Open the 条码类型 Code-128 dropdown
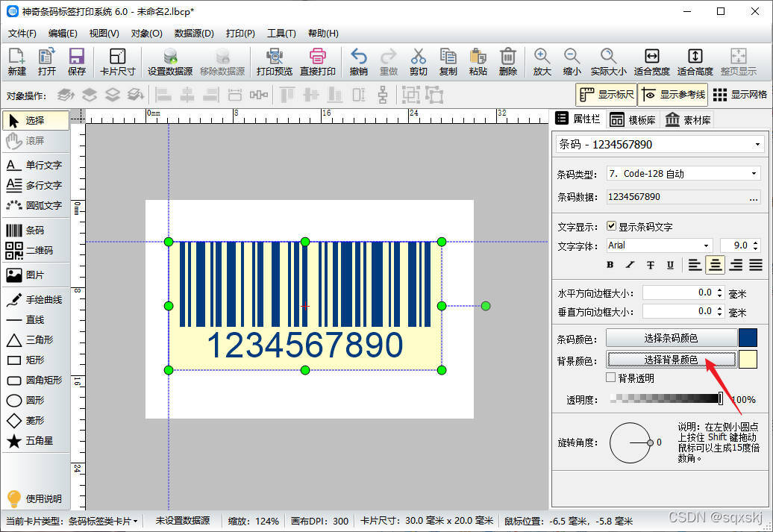This screenshot has width=773, height=532. click(754, 174)
